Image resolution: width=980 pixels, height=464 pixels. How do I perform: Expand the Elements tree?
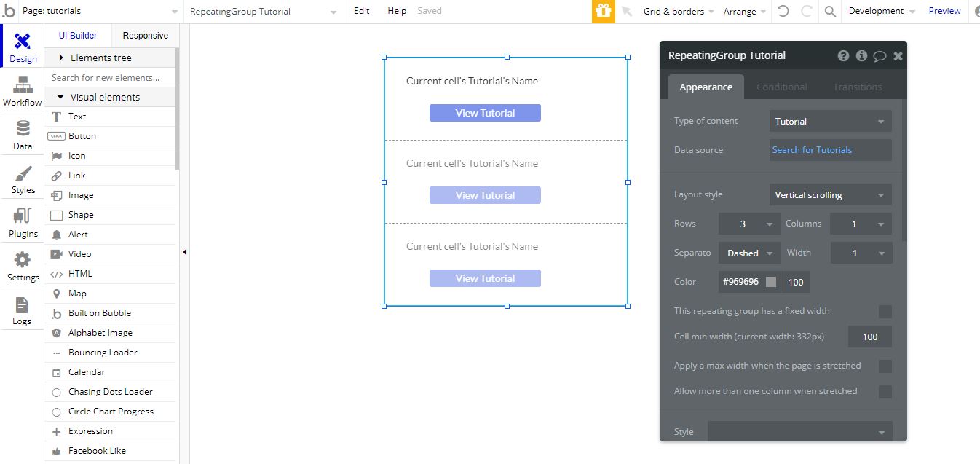110,58
